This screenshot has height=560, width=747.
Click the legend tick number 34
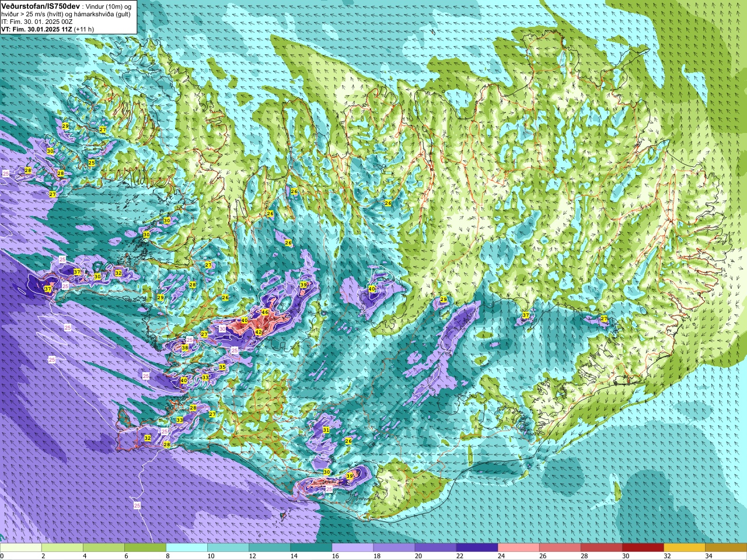(708, 556)
